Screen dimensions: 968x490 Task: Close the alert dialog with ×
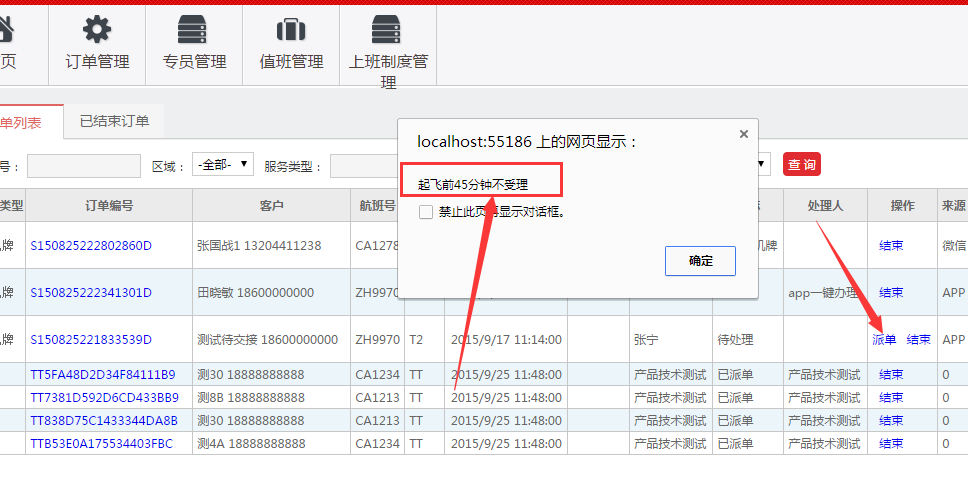click(x=743, y=134)
